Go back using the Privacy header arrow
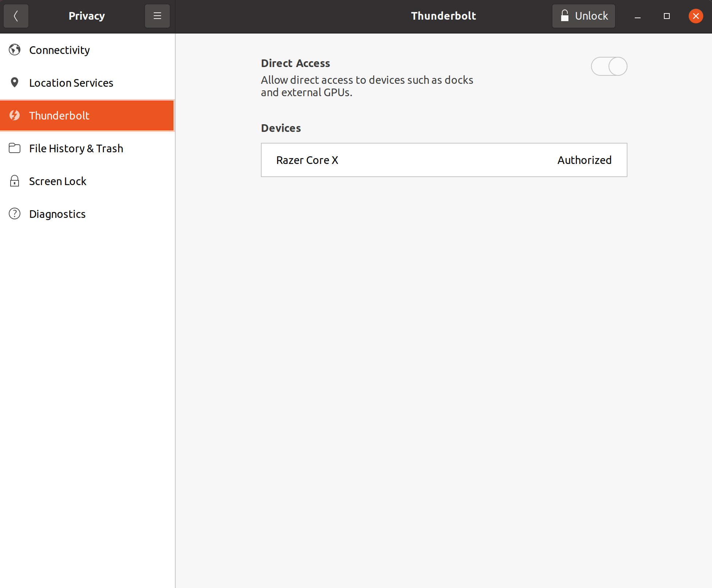 click(16, 16)
